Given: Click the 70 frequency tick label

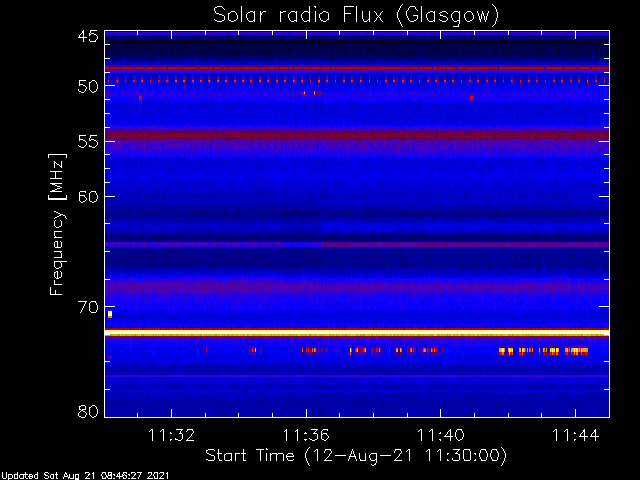Looking at the screenshot, I should (x=88, y=307).
